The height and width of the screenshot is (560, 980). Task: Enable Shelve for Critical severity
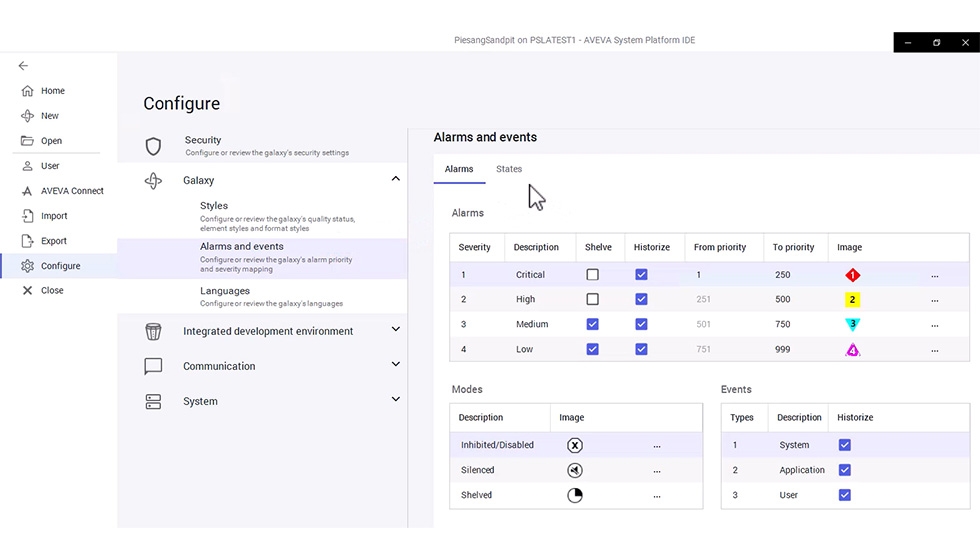[x=593, y=274]
